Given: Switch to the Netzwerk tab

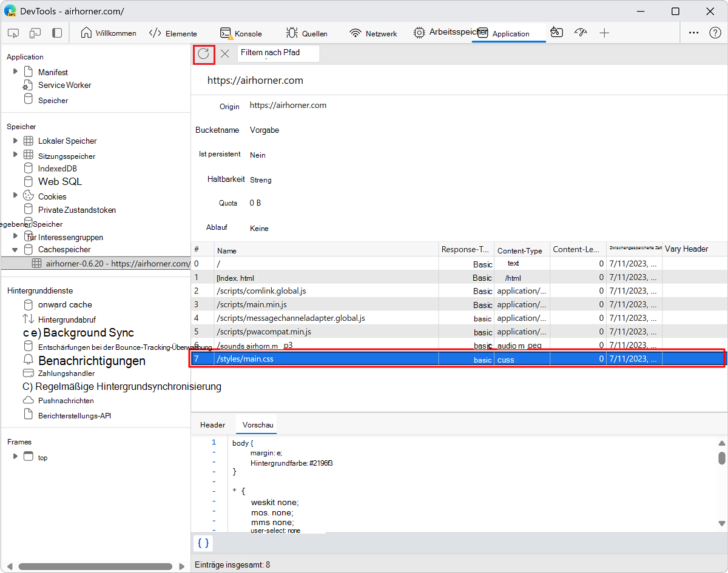Looking at the screenshot, I should 374,33.
